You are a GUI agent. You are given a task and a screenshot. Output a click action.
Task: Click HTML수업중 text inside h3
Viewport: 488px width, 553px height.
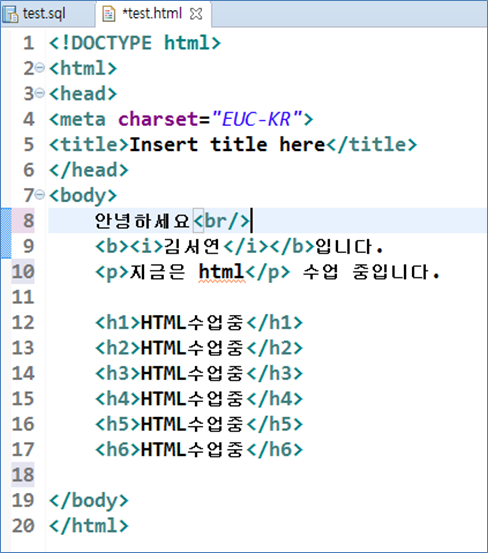click(192, 373)
